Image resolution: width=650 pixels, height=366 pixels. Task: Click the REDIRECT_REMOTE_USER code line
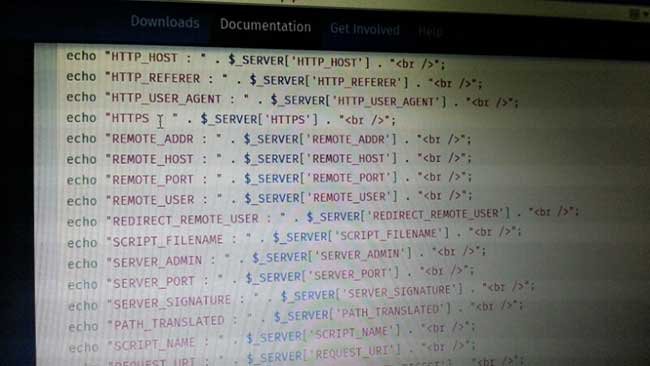tap(323, 217)
